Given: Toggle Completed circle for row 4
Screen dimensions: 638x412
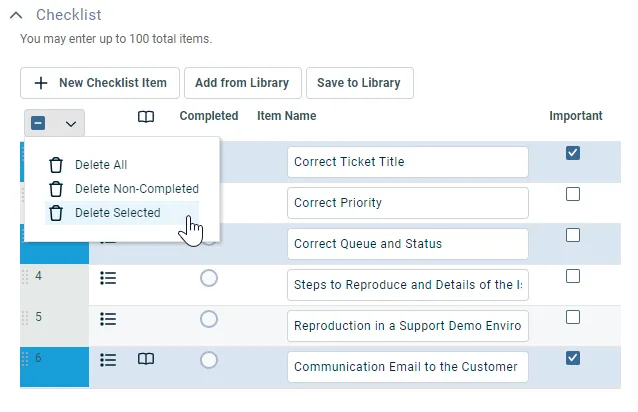Looking at the screenshot, I should click(x=209, y=279).
